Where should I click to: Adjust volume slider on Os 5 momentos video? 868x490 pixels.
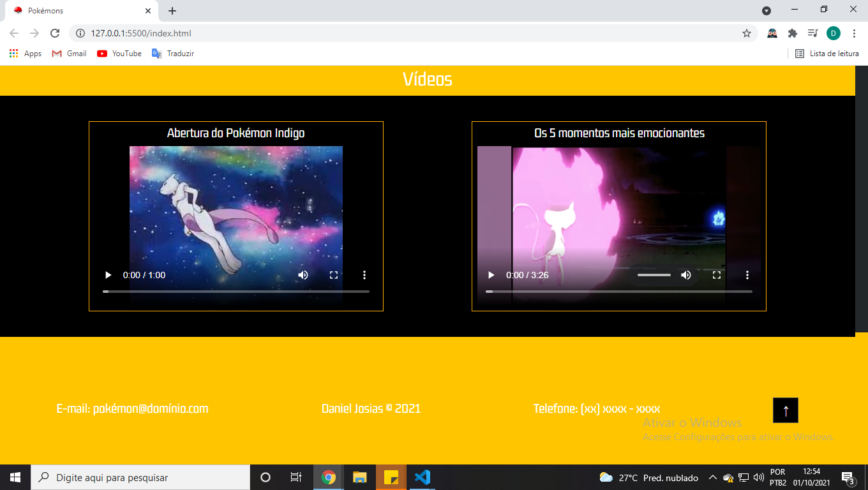(654, 275)
